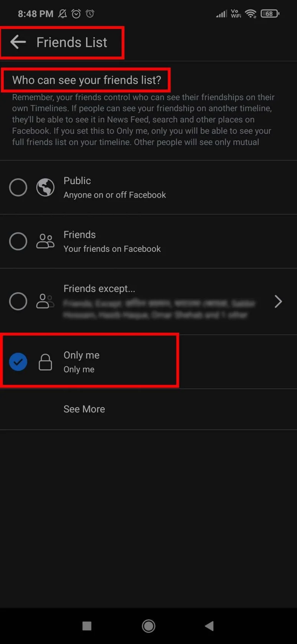Select the Friends privacy radio button
297x644 pixels.
point(18,241)
